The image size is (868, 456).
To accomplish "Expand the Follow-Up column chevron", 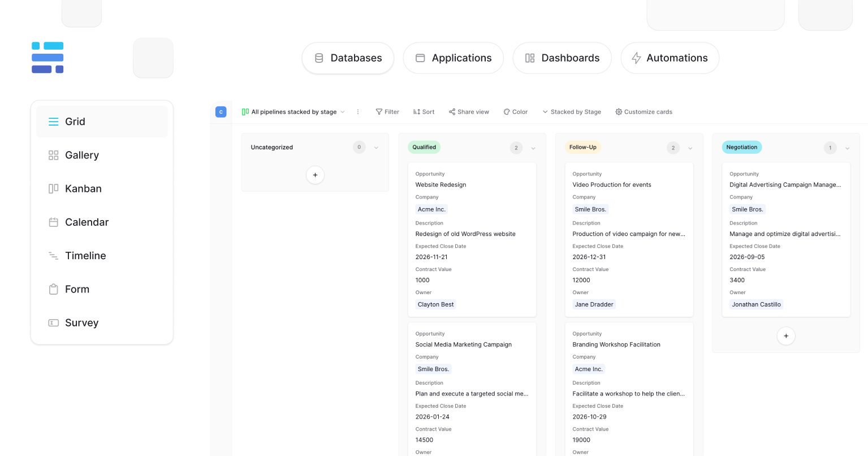I will 690,148.
